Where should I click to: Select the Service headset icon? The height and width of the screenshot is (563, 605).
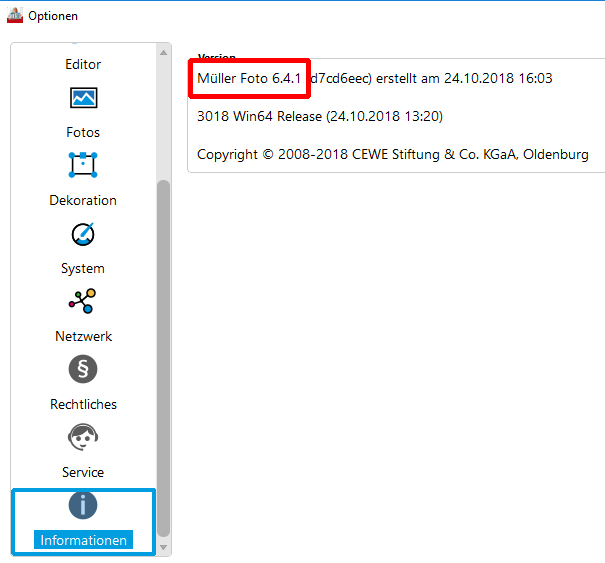83,437
